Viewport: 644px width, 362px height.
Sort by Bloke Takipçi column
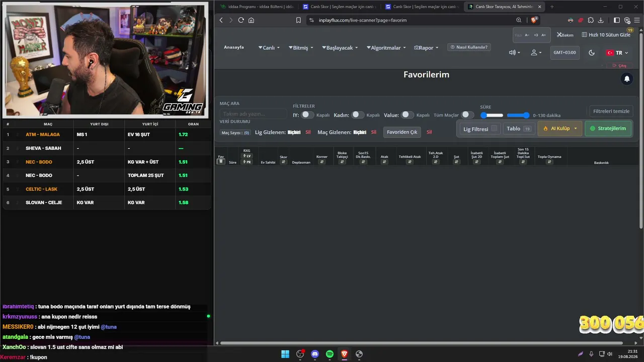click(342, 162)
